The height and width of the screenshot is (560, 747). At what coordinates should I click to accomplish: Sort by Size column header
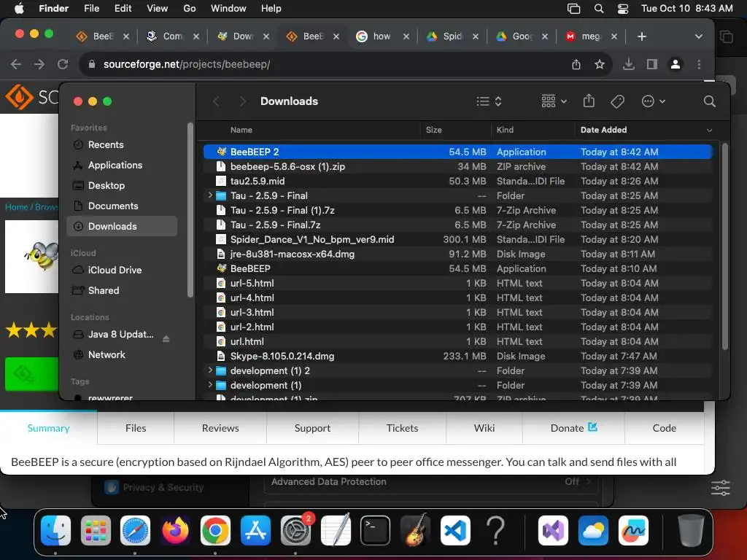tap(433, 130)
